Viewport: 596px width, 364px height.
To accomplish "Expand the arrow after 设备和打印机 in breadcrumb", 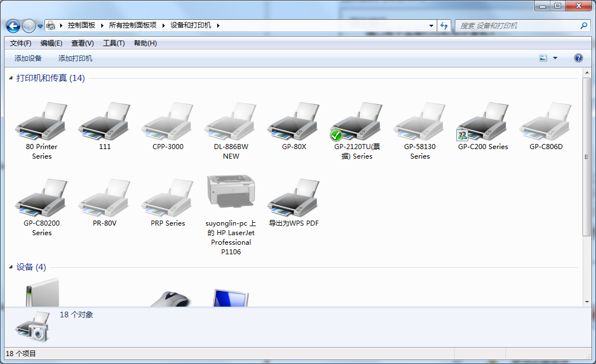I will (218, 25).
